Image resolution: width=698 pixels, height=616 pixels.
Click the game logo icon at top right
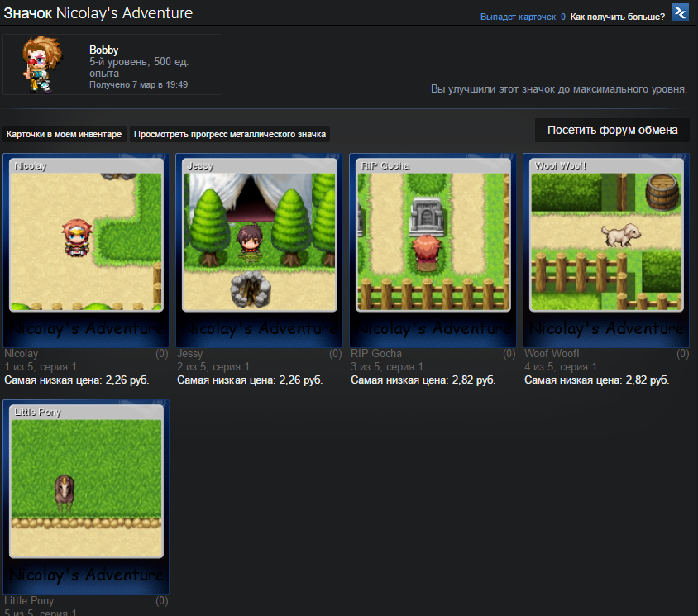click(x=680, y=12)
